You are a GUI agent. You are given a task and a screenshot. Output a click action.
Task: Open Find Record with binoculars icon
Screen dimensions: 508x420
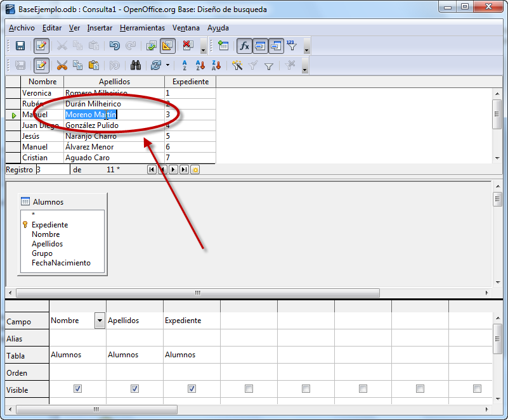pyautogui.click(x=136, y=66)
